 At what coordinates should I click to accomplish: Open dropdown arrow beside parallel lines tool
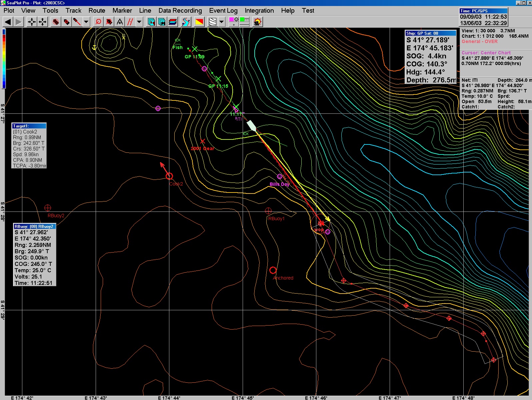click(x=139, y=22)
